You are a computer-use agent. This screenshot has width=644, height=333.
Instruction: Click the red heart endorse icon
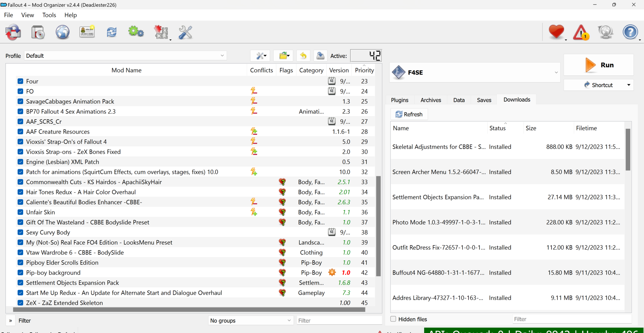click(556, 32)
